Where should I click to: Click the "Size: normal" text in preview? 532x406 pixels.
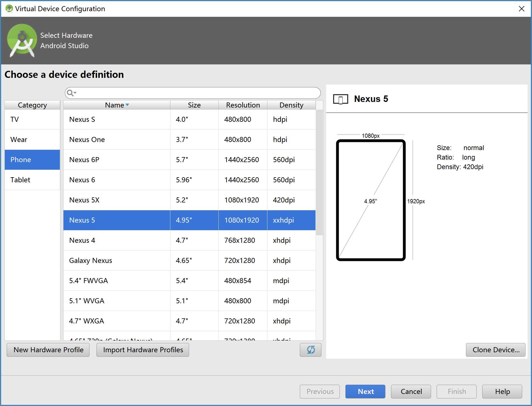[x=460, y=148]
